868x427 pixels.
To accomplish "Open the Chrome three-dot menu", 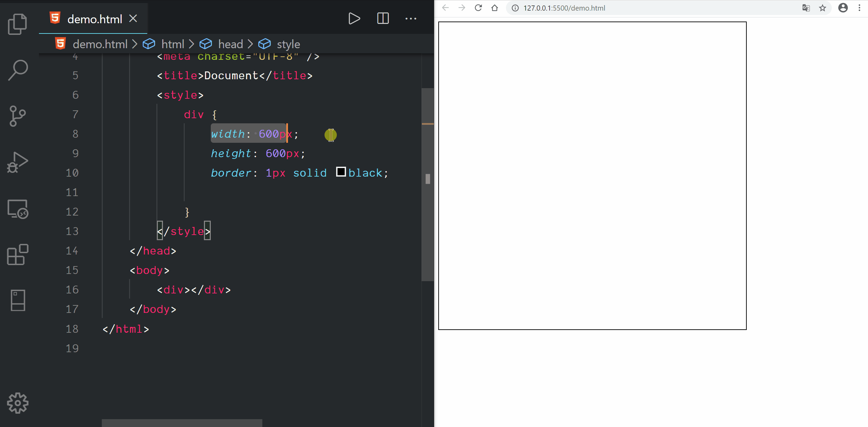I will pos(859,8).
